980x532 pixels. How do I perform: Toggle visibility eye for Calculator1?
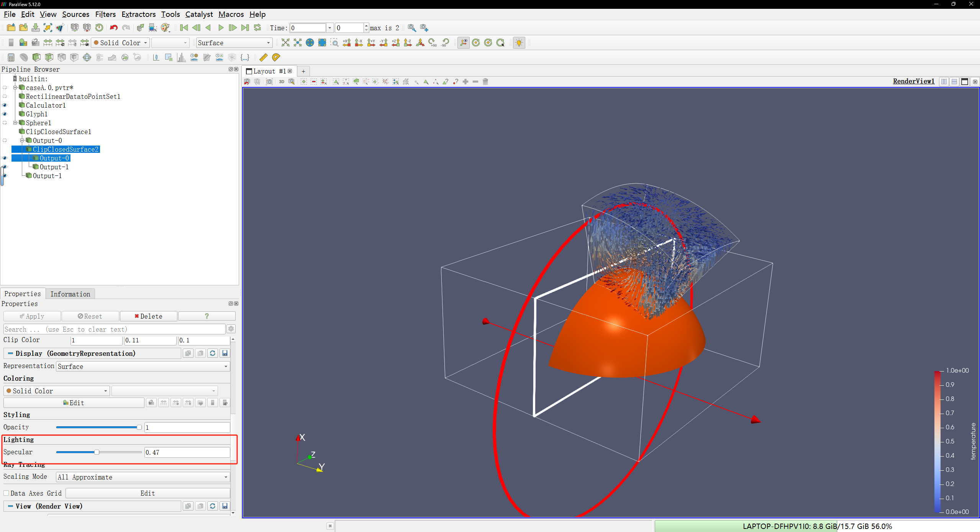(5, 105)
